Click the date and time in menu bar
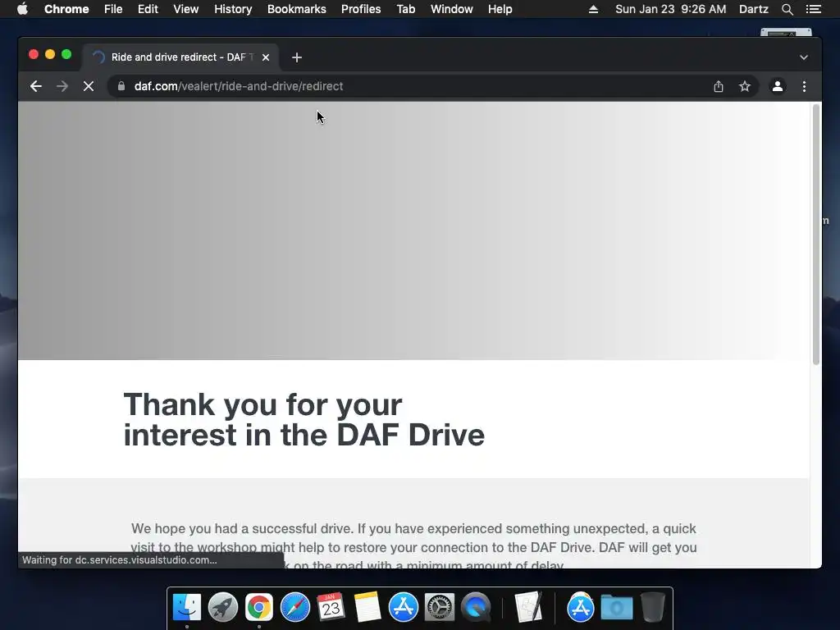The width and height of the screenshot is (840, 630). [x=671, y=9]
